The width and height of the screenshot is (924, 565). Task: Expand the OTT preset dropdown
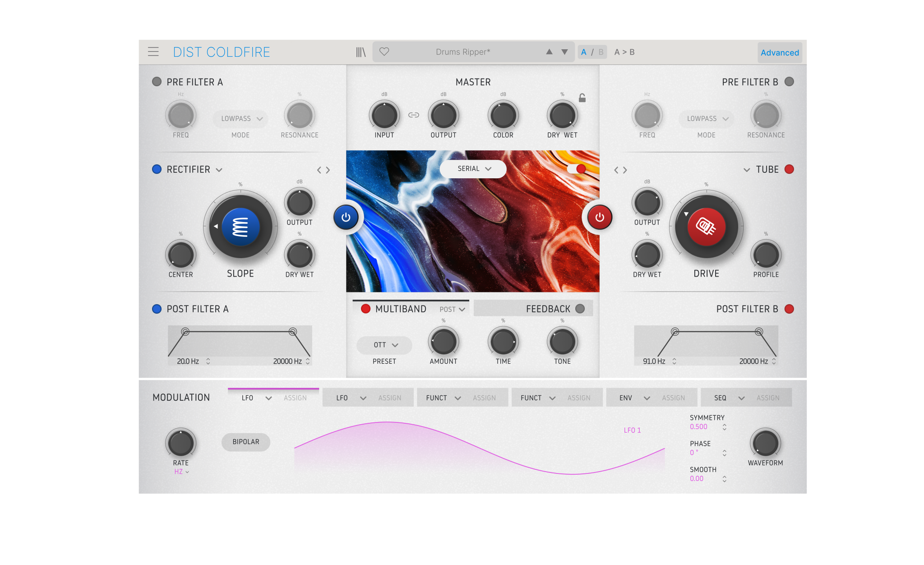(384, 345)
